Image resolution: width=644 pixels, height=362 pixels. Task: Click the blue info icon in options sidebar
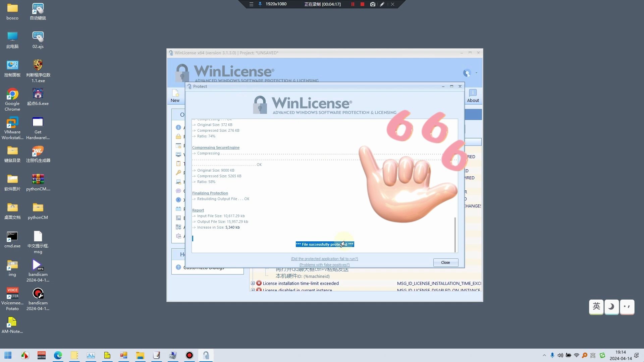click(x=178, y=127)
